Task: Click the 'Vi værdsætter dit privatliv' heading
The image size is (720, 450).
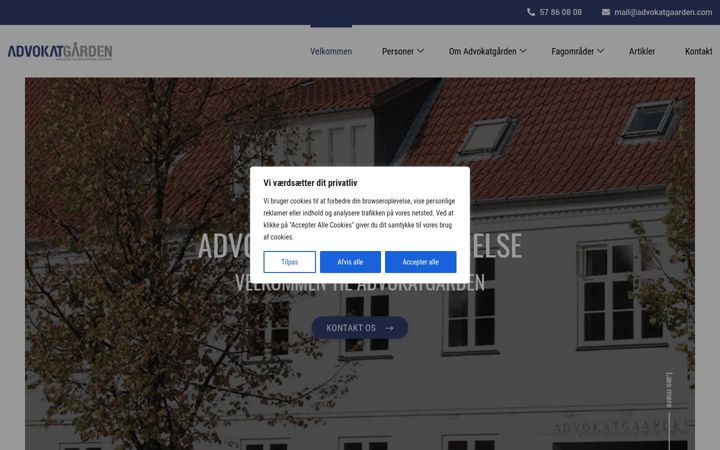Action: pos(310,183)
